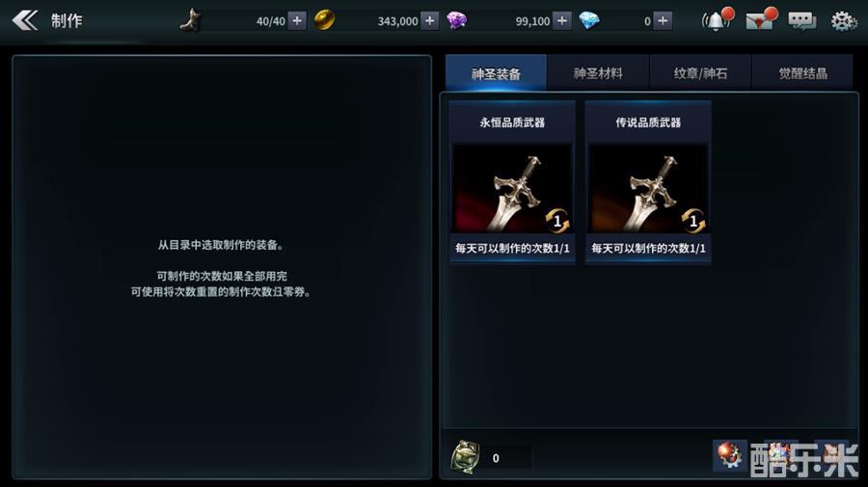
Task: Open notifications bell icon
Action: [717, 20]
